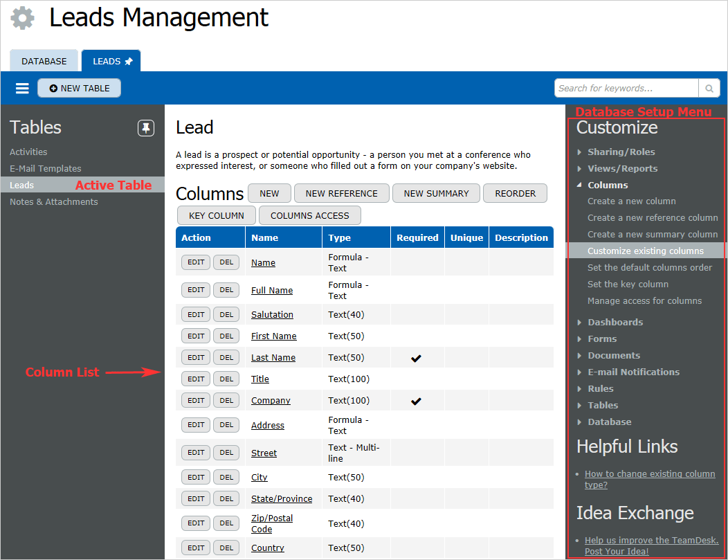Viewport: 728px width, 560px height.
Task: Edit the Street column
Action: (x=196, y=452)
